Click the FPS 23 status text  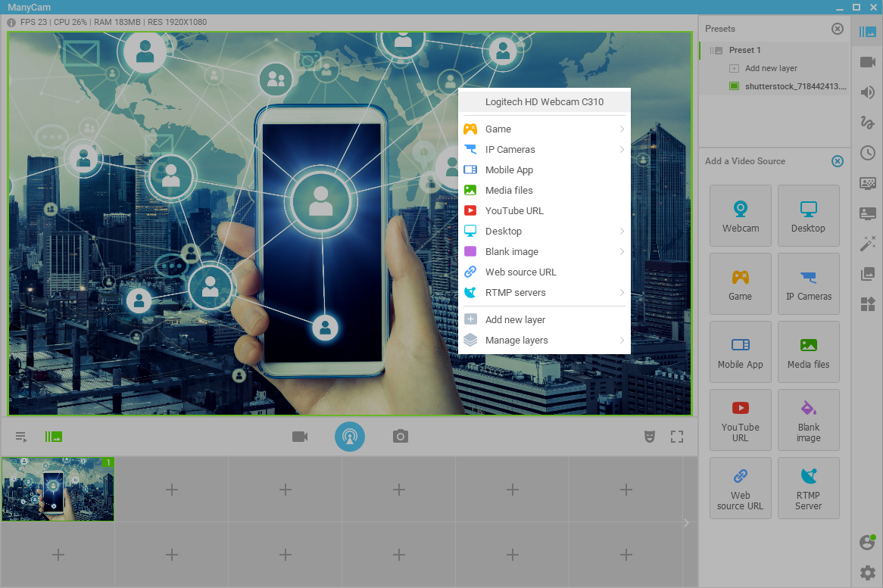click(x=34, y=22)
